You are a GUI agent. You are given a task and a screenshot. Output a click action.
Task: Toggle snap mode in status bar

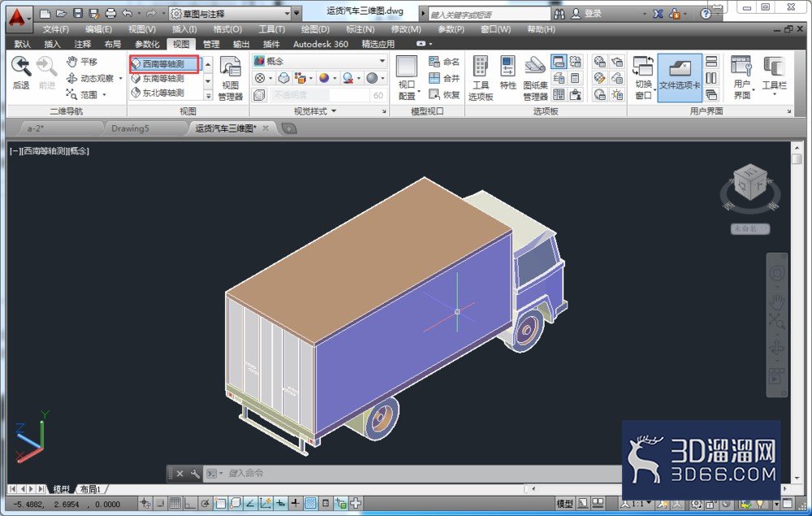point(160,503)
